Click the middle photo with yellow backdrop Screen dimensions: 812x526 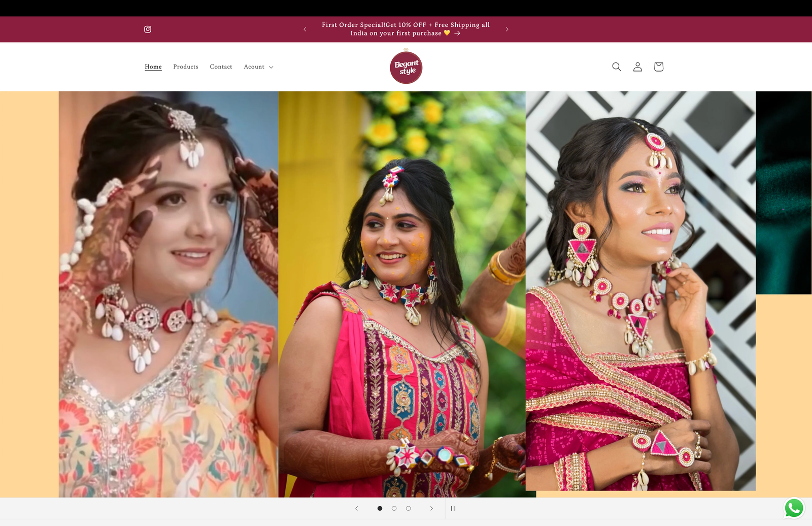point(402,294)
